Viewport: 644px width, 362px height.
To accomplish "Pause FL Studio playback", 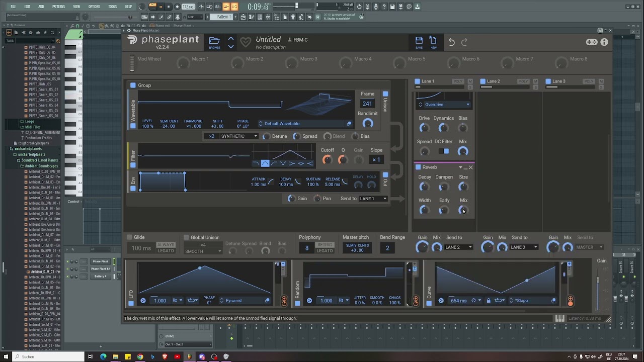I will click(x=161, y=7).
